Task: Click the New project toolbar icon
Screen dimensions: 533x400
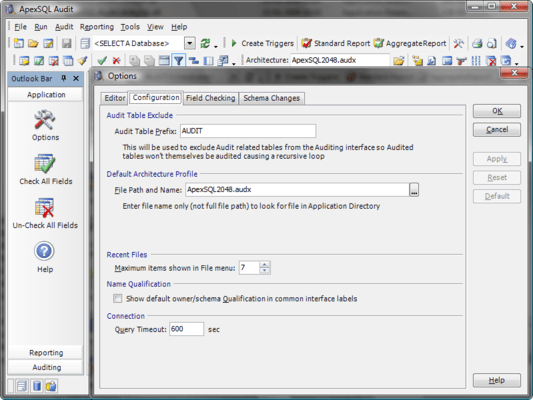Action: coord(19,43)
